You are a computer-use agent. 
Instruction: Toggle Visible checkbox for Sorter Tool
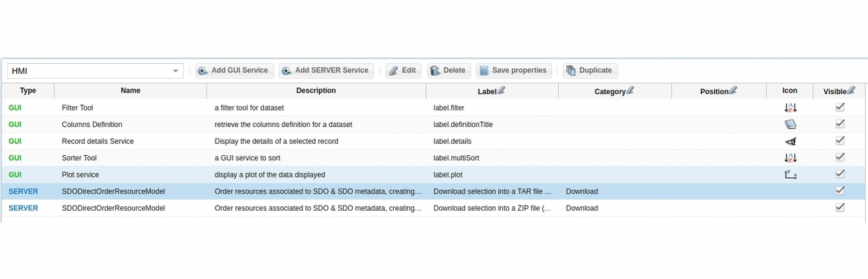[x=840, y=157]
